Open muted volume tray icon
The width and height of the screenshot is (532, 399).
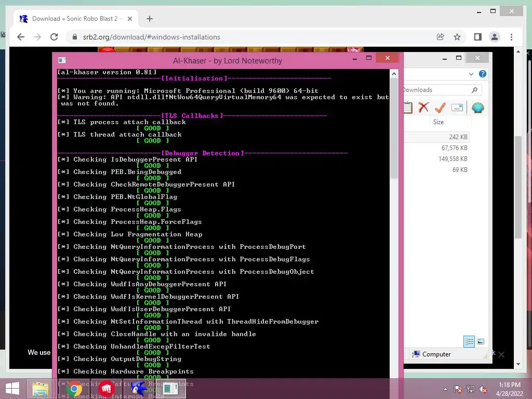coord(483,389)
